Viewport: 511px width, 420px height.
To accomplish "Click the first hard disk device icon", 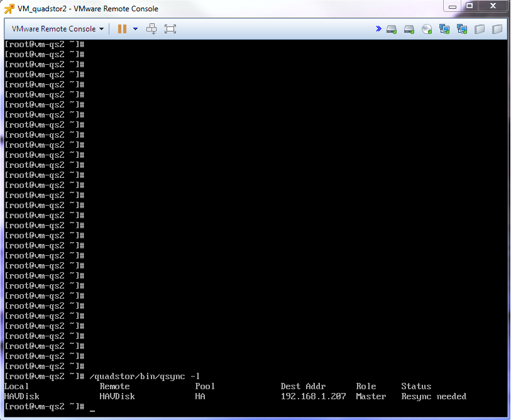I will click(x=392, y=29).
